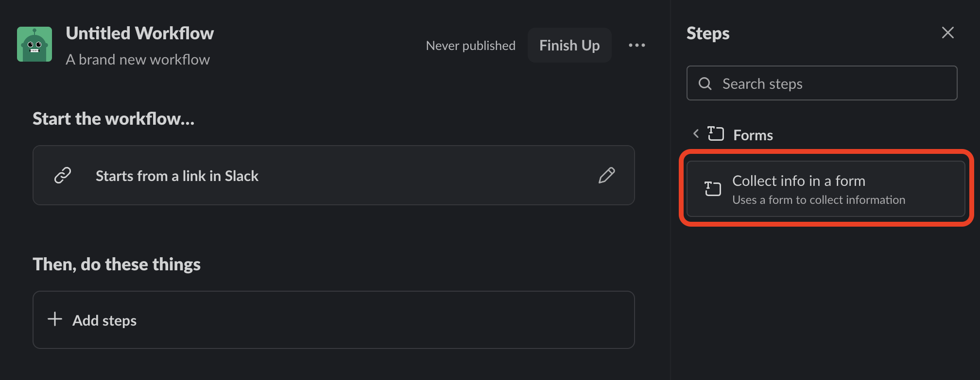Close the Steps panel
Image resolution: width=980 pixels, height=380 pixels.
click(947, 33)
